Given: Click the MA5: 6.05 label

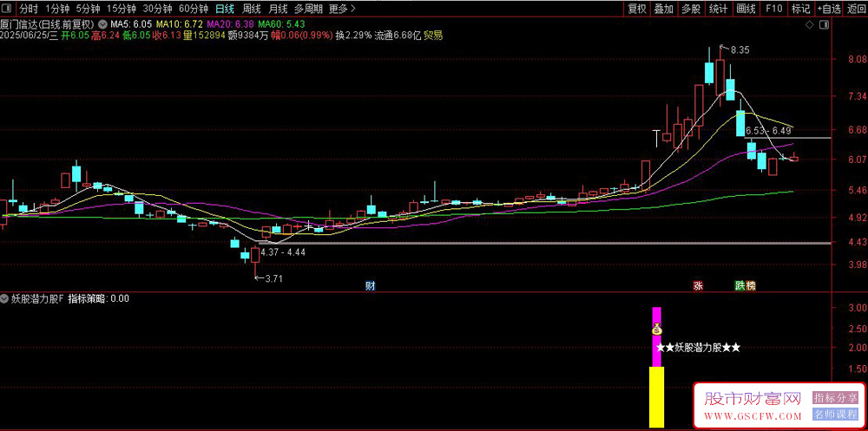Looking at the screenshot, I should (x=131, y=24).
